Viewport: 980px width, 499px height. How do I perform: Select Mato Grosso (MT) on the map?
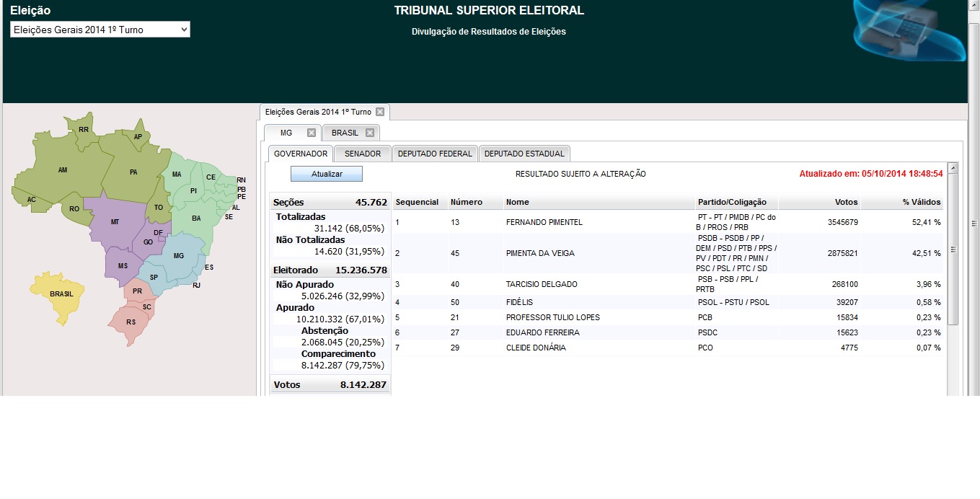pyautogui.click(x=115, y=222)
